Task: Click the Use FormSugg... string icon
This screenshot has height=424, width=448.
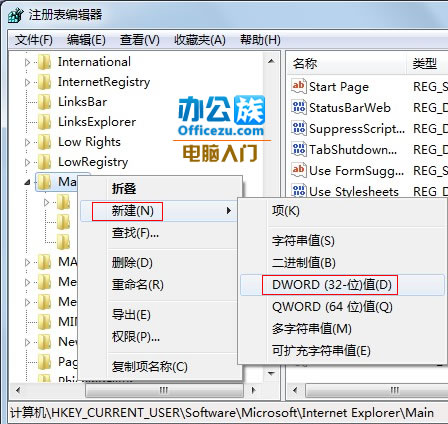Action: [x=299, y=170]
